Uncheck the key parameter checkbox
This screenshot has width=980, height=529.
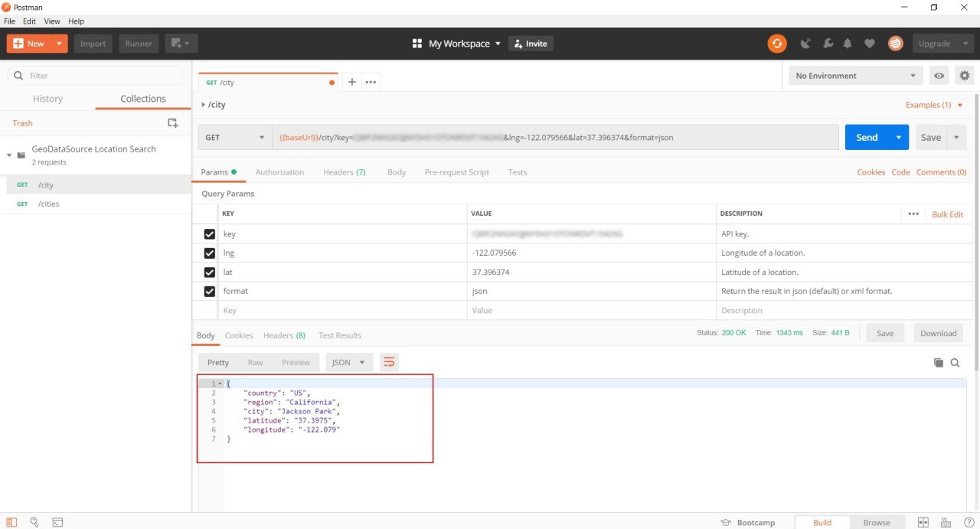[x=209, y=234]
